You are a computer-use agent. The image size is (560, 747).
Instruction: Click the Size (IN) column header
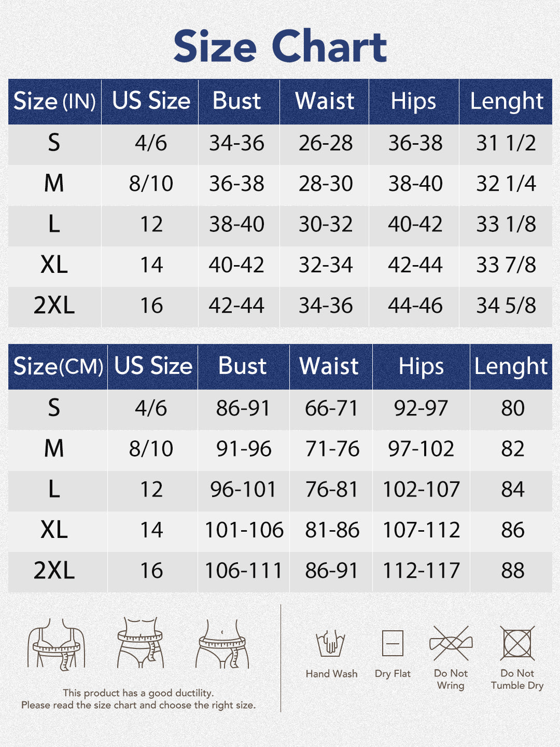click(x=54, y=101)
